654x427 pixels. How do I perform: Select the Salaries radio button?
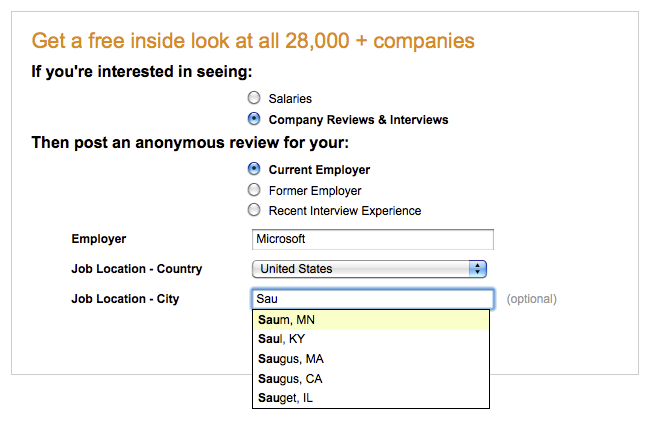pos(254,98)
